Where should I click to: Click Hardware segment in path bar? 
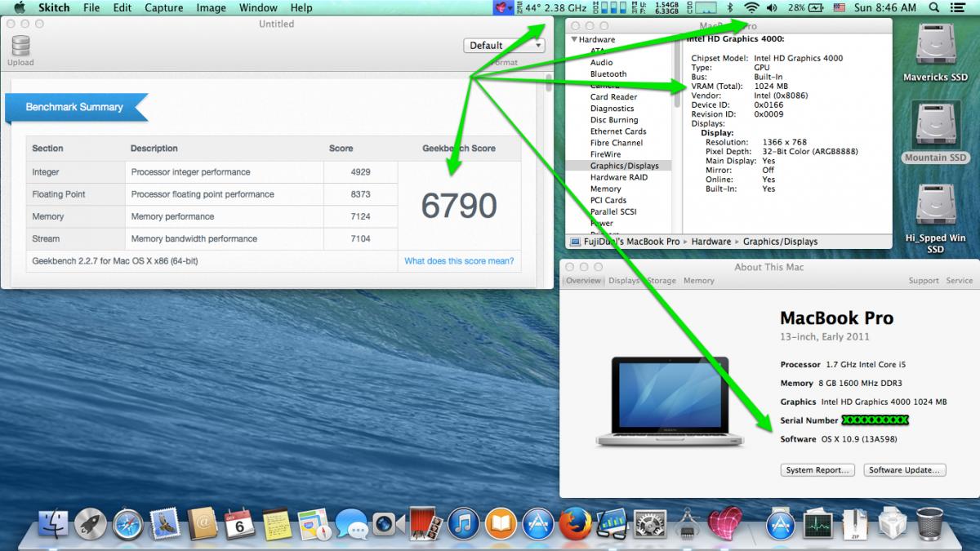tap(710, 242)
